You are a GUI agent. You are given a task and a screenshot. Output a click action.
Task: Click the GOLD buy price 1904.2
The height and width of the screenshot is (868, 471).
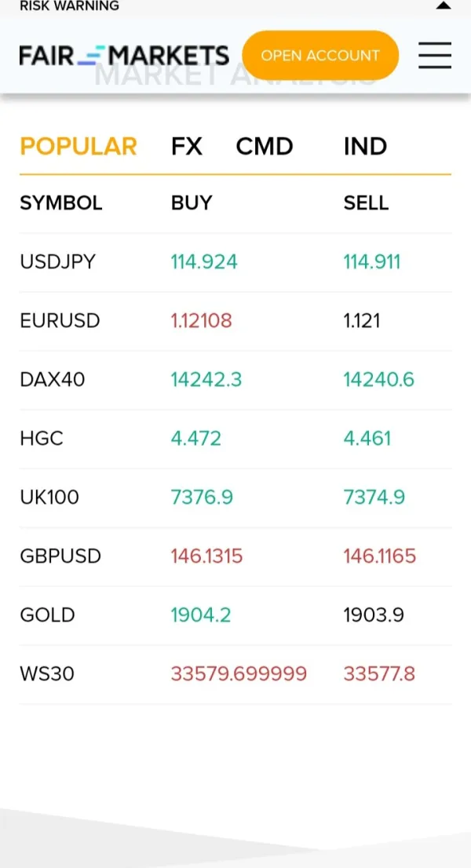pyautogui.click(x=201, y=615)
